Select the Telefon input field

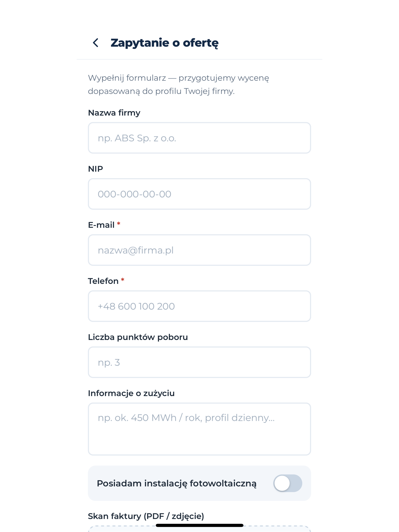click(199, 306)
